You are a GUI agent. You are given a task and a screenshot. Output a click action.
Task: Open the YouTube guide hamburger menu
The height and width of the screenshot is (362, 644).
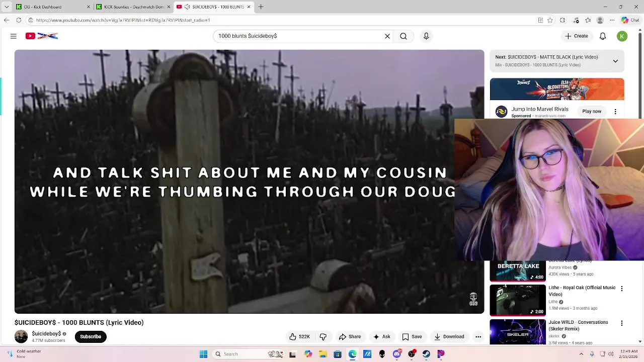(x=14, y=36)
